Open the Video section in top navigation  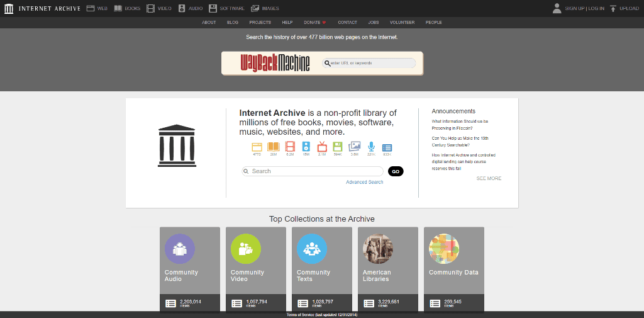coord(159,8)
